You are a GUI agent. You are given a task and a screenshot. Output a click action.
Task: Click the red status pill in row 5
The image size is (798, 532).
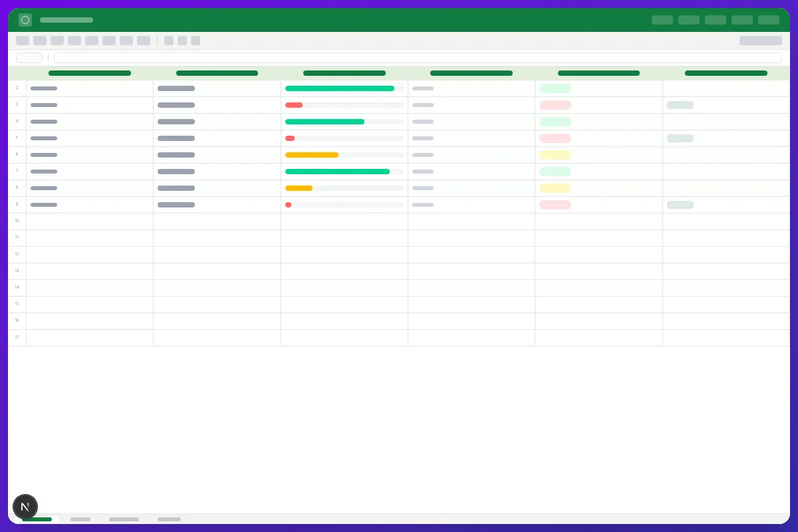555,138
